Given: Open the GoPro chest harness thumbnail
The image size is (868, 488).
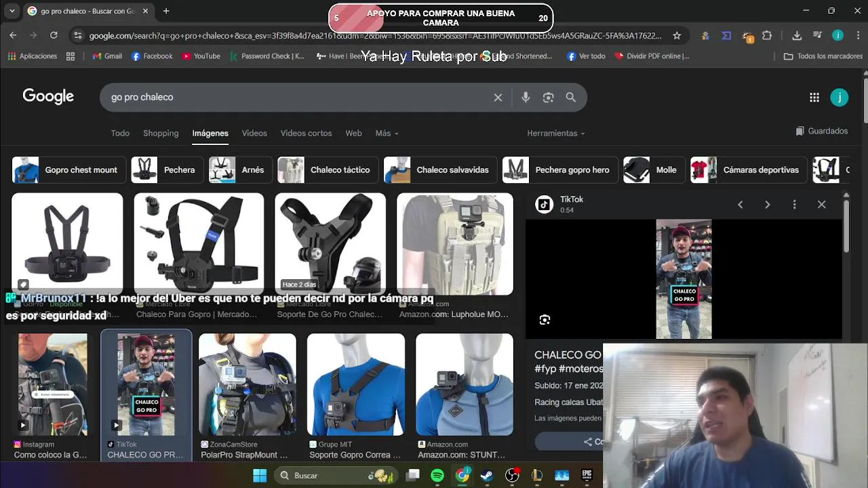Looking at the screenshot, I should 67,244.
